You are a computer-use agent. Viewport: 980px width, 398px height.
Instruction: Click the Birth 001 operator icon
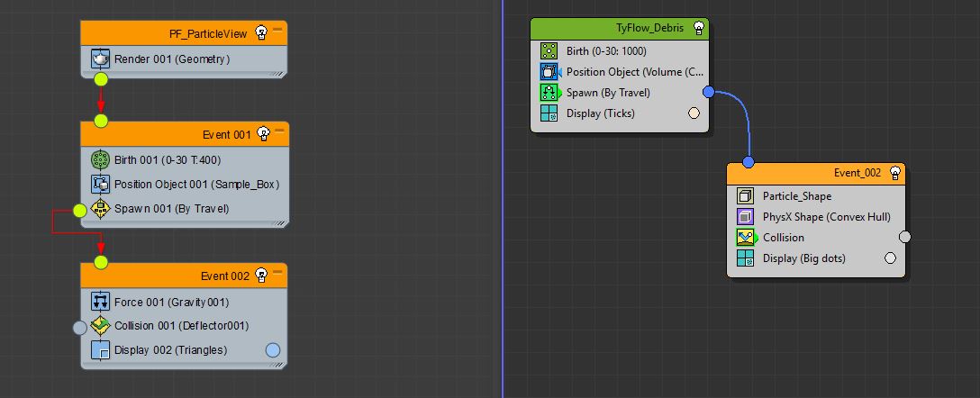tap(101, 160)
